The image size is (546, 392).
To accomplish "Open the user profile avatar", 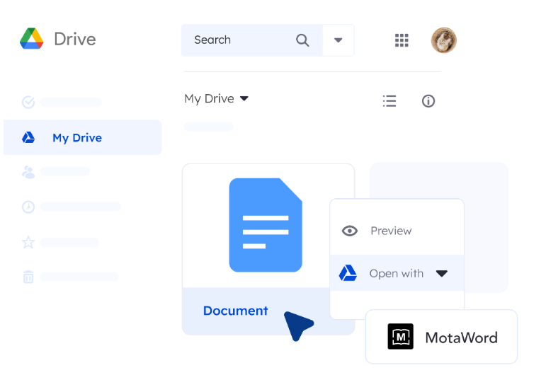I will [x=444, y=40].
